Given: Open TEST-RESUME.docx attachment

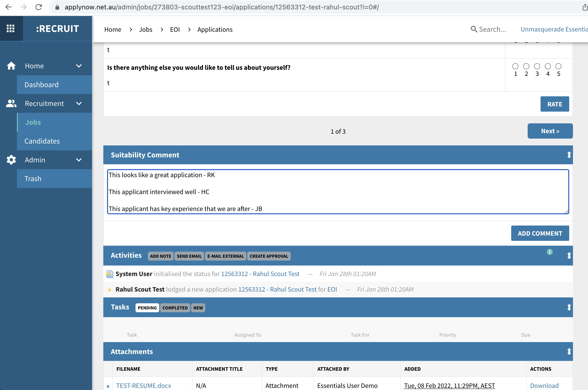Looking at the screenshot, I should [143, 386].
